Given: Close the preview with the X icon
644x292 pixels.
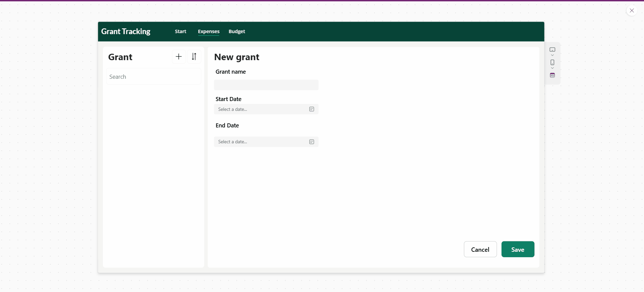Looking at the screenshot, I should click(x=632, y=10).
